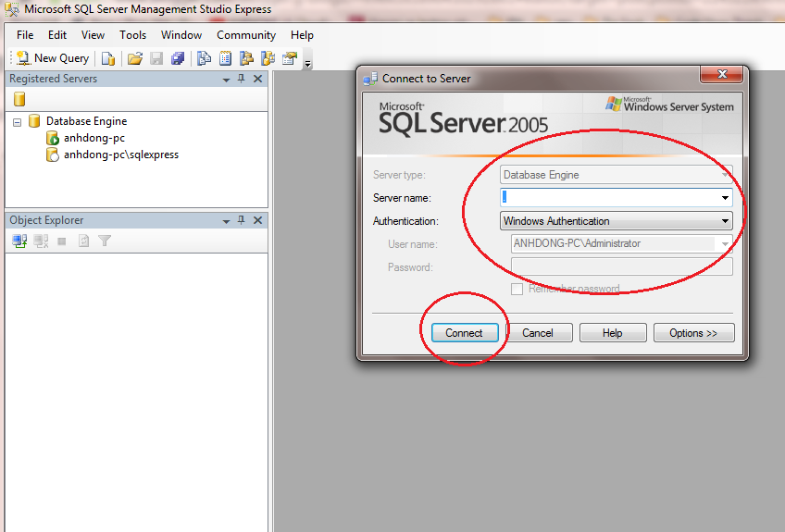Click the Stop icon in Object Explorer
The image size is (785, 532).
tap(62, 241)
